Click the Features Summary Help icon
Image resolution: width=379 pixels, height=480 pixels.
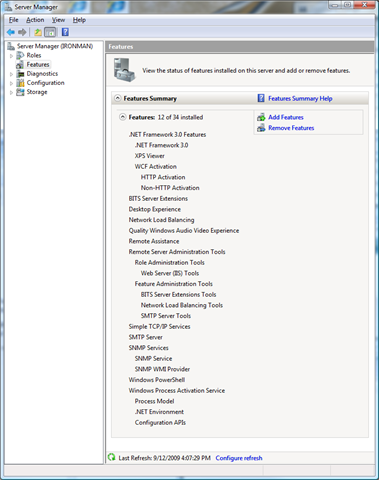[261, 98]
